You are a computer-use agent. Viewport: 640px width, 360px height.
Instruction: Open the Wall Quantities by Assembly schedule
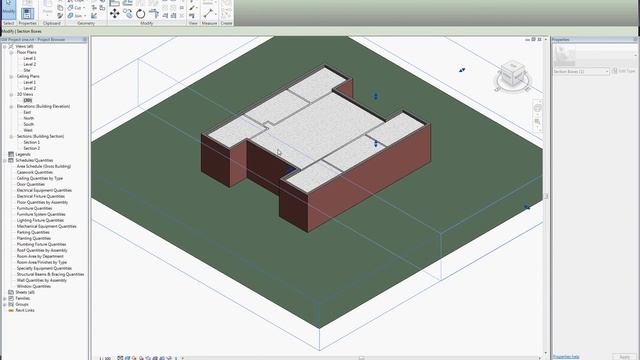point(42,280)
